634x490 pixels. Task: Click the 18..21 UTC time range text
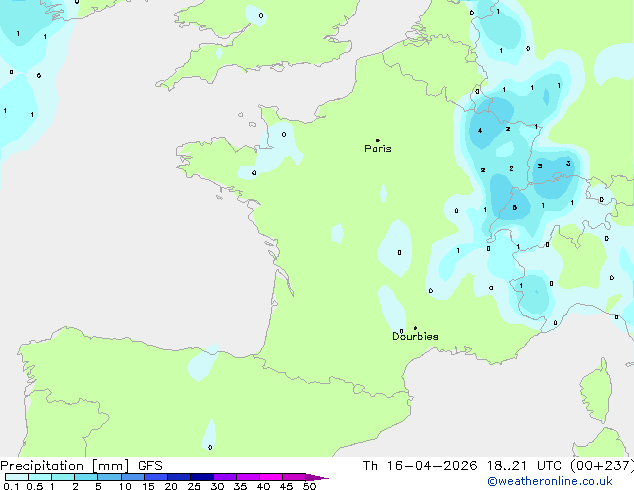coord(524,466)
